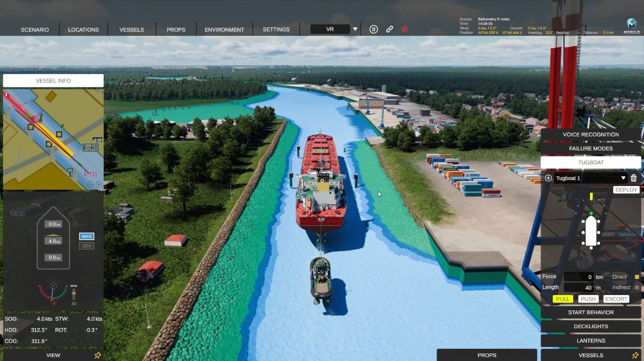The height and width of the screenshot is (361, 644).
Task: Click the chart minimap thumbnail
Action: coord(53,139)
